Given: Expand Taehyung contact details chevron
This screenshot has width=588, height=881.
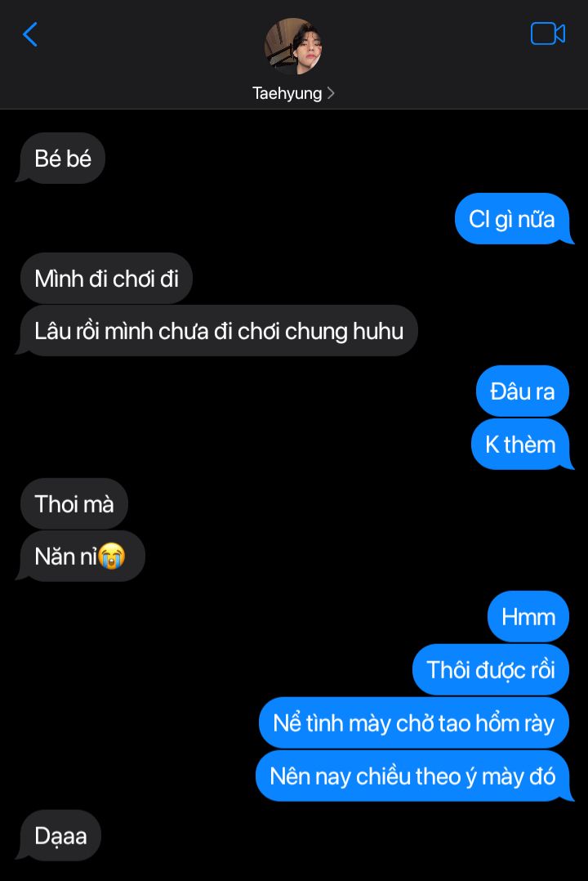Looking at the screenshot, I should tap(330, 93).
